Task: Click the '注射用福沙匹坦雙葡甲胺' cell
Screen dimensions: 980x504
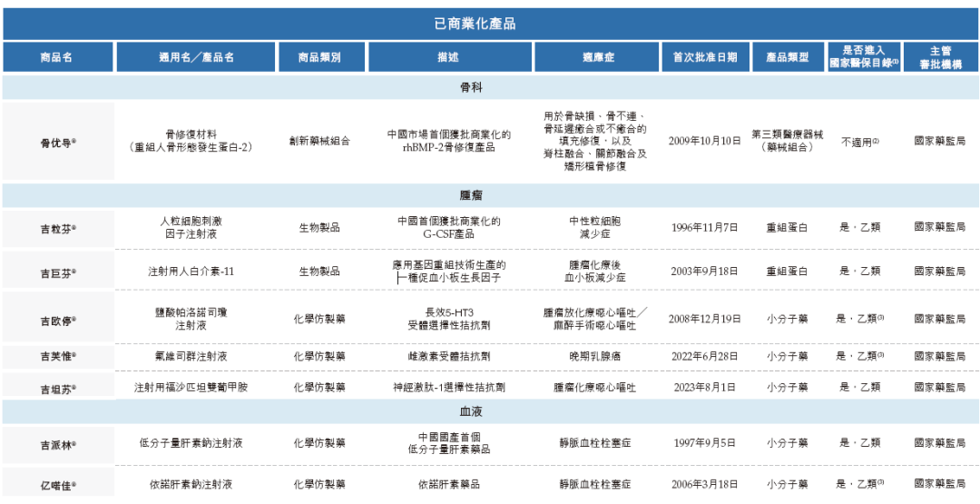Action: pos(191,387)
